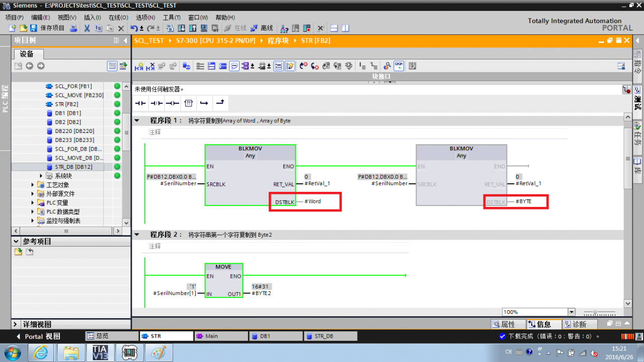The width and height of the screenshot is (644, 362).
Task: Click the new project icon in the main toolbar
Action: coord(12,28)
